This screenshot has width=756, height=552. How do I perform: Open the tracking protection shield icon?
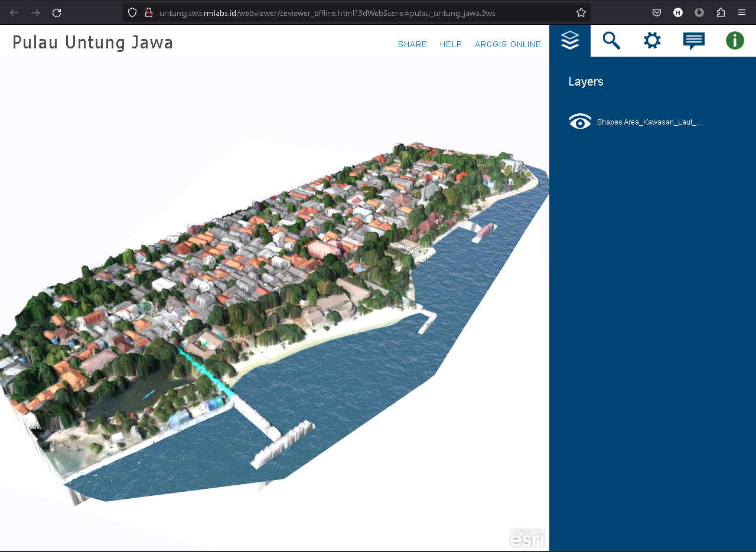coord(132,12)
